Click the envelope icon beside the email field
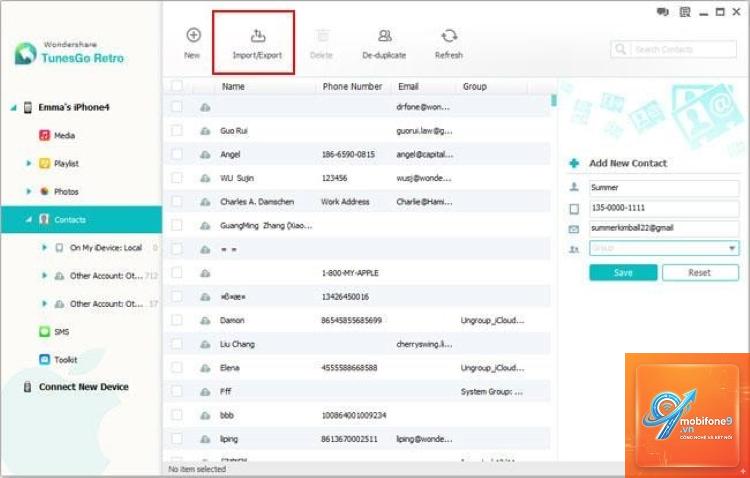Viewport: 750px width, 478px height. 574,229
